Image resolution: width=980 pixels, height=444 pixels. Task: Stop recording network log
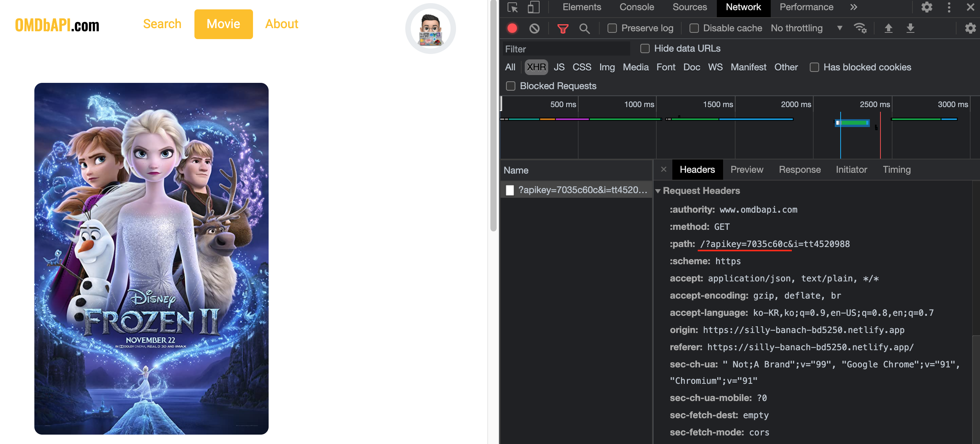(512, 28)
